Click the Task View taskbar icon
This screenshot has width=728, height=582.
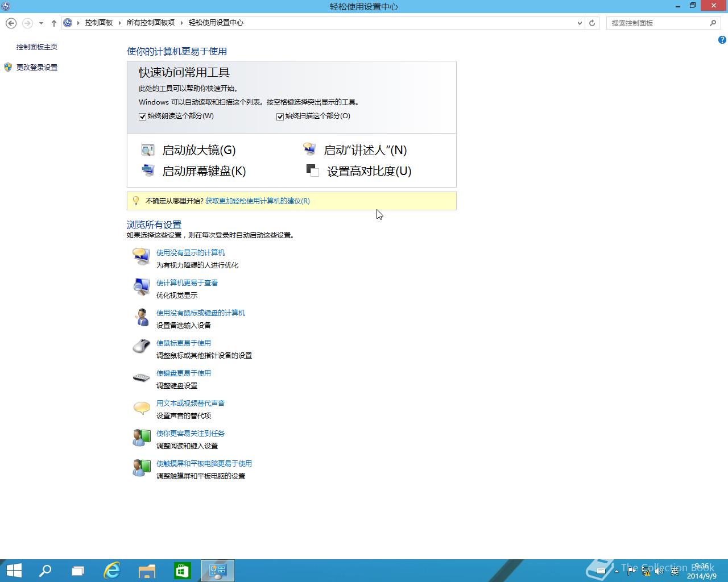click(x=78, y=571)
